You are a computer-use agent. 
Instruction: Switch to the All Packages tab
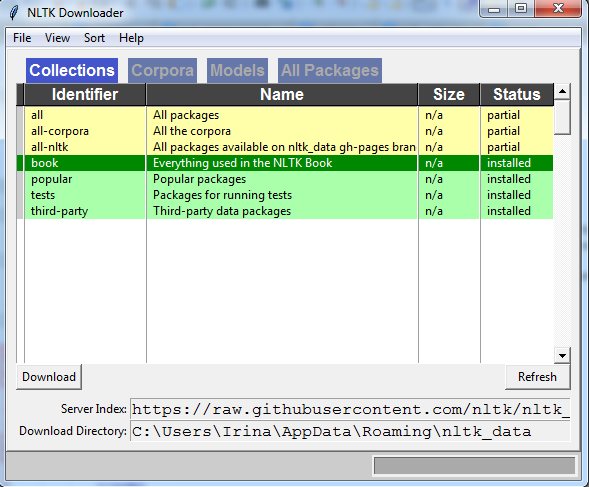coord(330,70)
